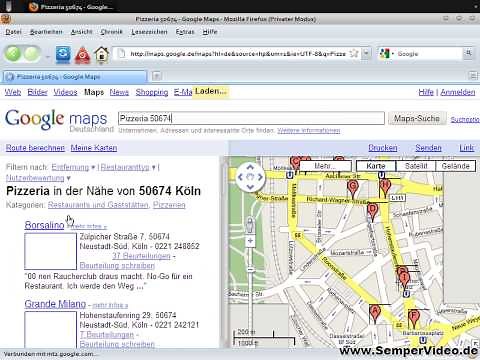Open the News link
Viewport: 480px width, 360px height.
119,92
